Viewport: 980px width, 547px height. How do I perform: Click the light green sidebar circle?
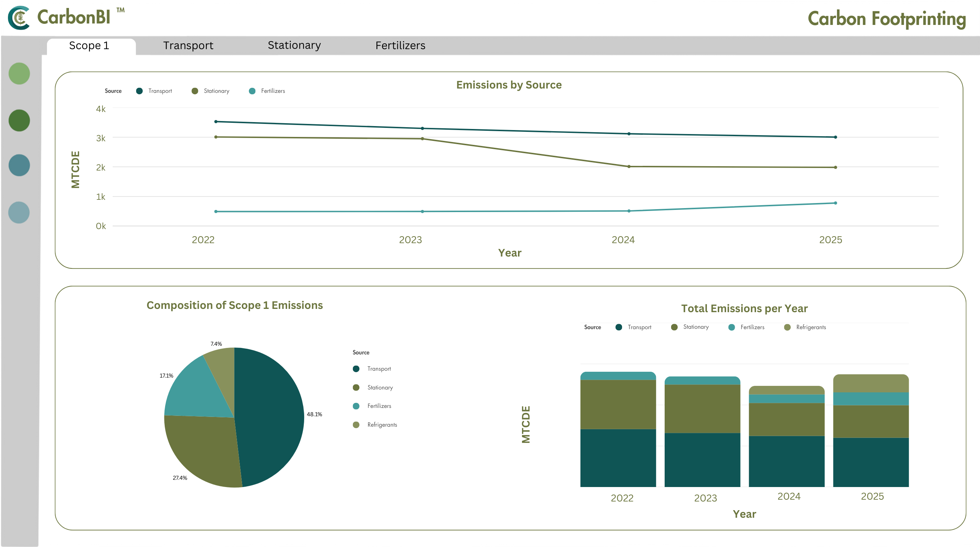tap(19, 73)
